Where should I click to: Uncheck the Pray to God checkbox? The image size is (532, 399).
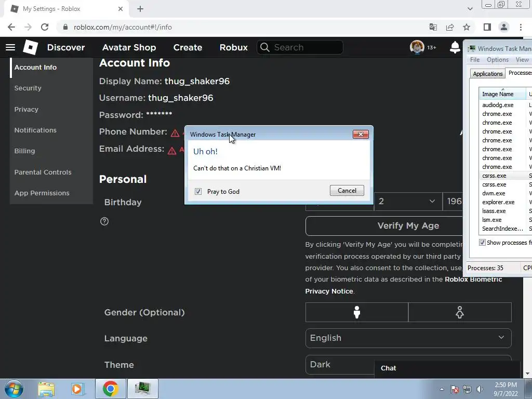click(x=198, y=192)
